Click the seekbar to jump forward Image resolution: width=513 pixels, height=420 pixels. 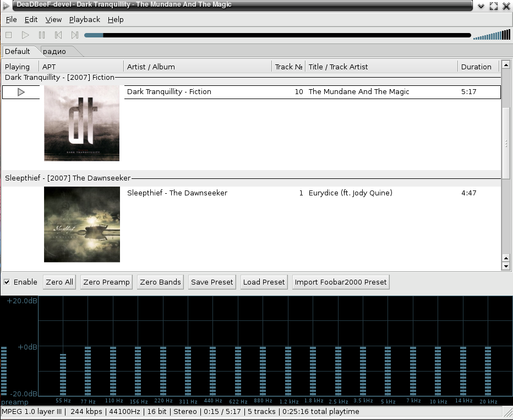coord(275,35)
